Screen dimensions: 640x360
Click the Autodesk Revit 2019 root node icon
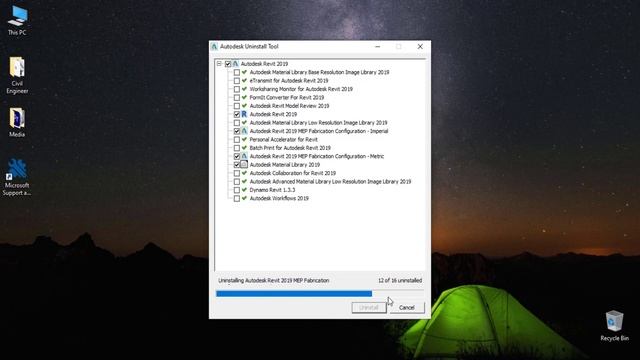point(236,64)
